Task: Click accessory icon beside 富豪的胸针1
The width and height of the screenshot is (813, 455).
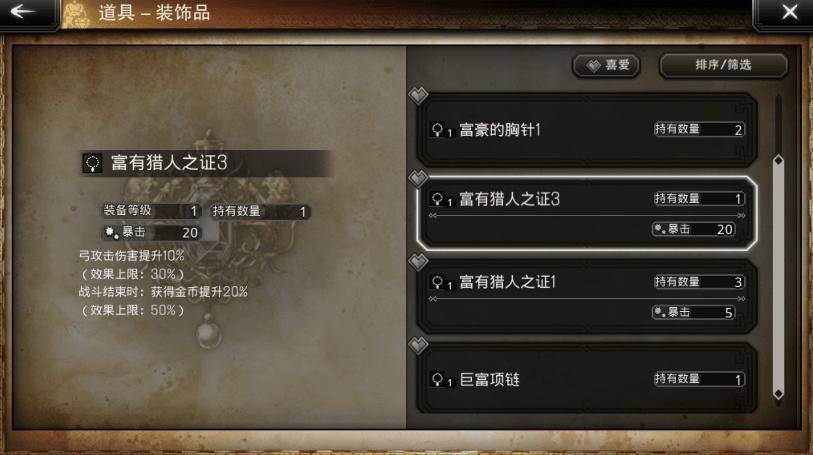Action: pyautogui.click(x=438, y=130)
